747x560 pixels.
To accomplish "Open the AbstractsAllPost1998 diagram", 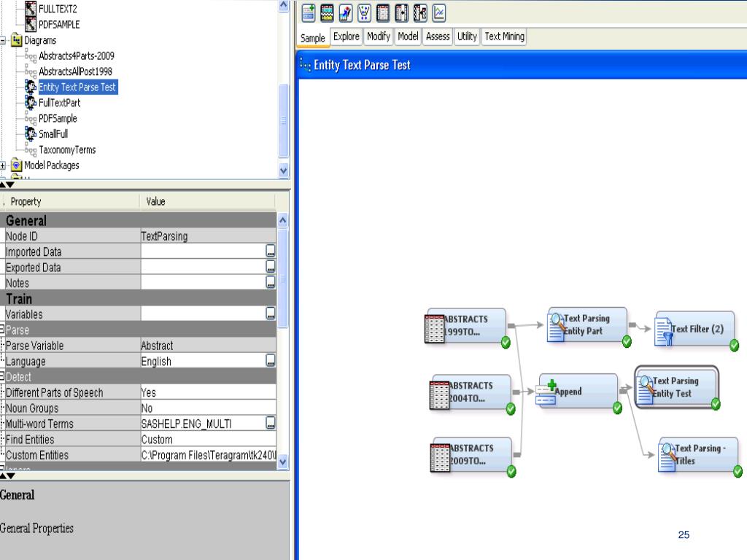I will coord(75,71).
